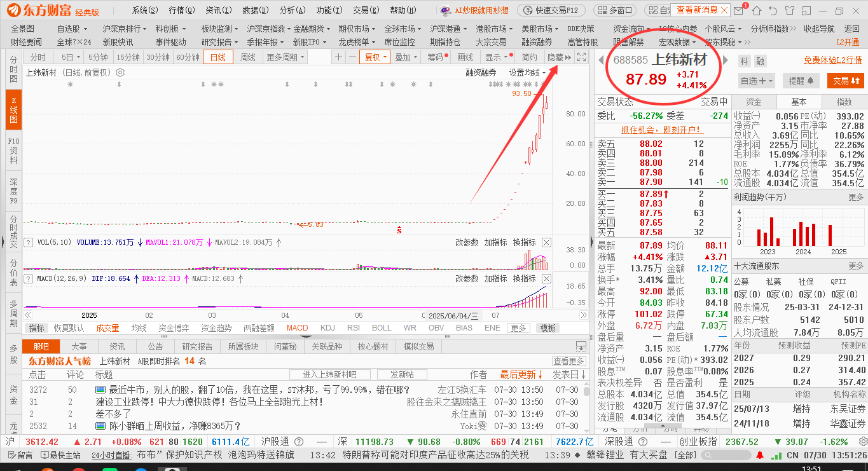Screen dimensions: 868x471
Task: Click the 融 tag icon
Action: (760, 60)
